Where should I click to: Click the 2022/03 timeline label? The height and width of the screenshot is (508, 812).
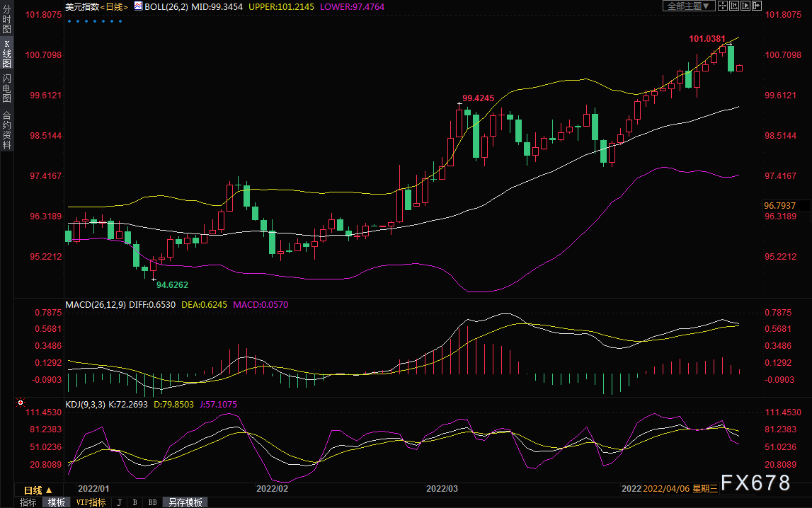click(442, 488)
